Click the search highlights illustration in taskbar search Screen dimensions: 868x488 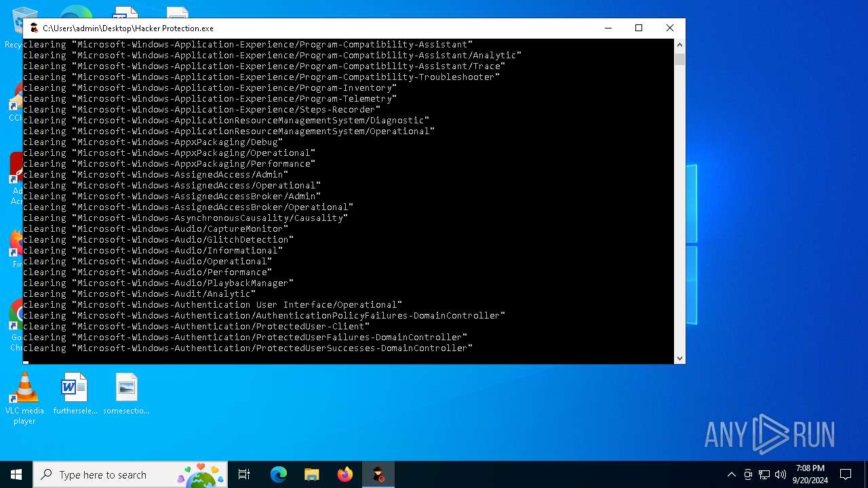pos(201,474)
